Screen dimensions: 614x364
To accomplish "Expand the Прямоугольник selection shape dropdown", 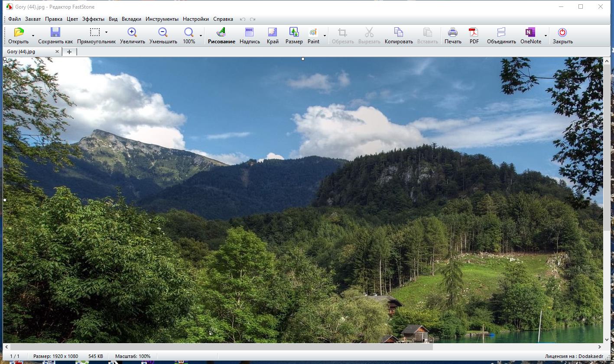I will 106,32.
